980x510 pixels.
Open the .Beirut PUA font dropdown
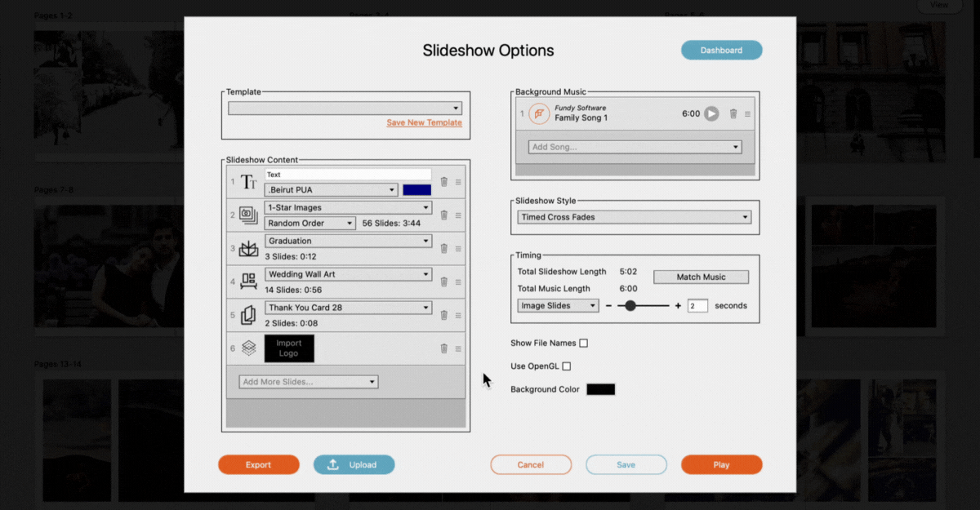tap(332, 190)
